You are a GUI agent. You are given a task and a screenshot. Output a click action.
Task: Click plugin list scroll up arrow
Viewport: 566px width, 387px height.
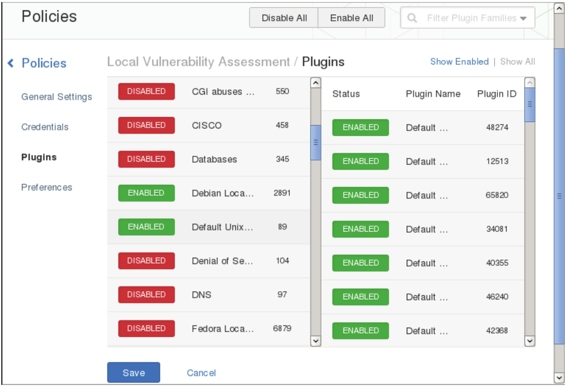pyautogui.click(x=530, y=83)
